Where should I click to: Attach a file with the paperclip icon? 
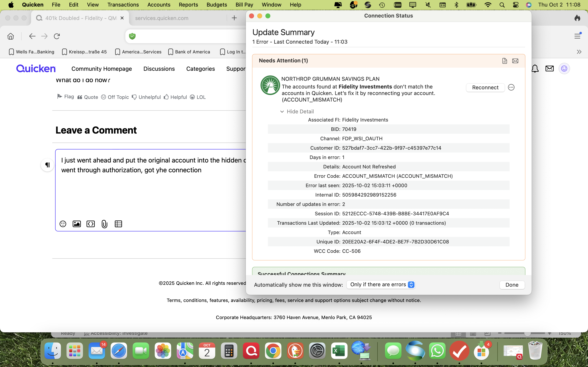105,224
